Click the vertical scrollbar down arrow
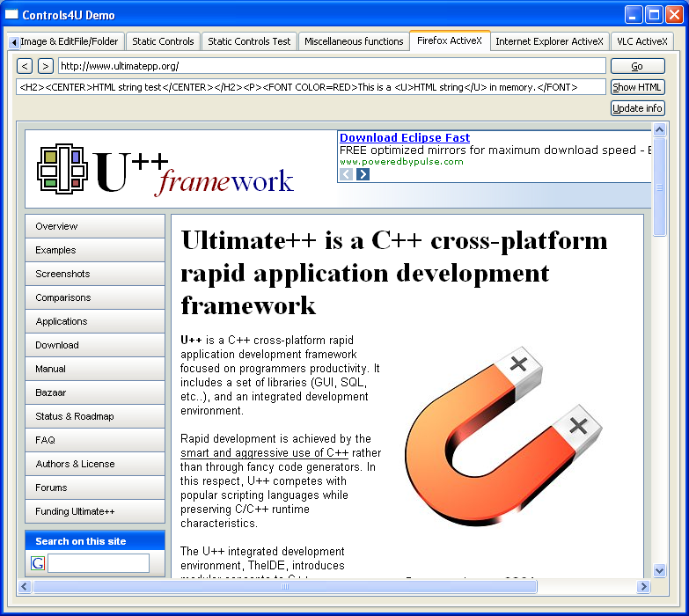 (x=659, y=571)
